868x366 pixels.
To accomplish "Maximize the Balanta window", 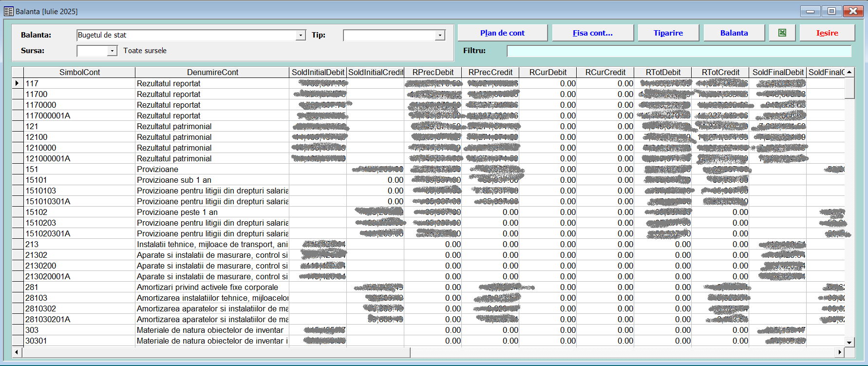I will [x=831, y=11].
